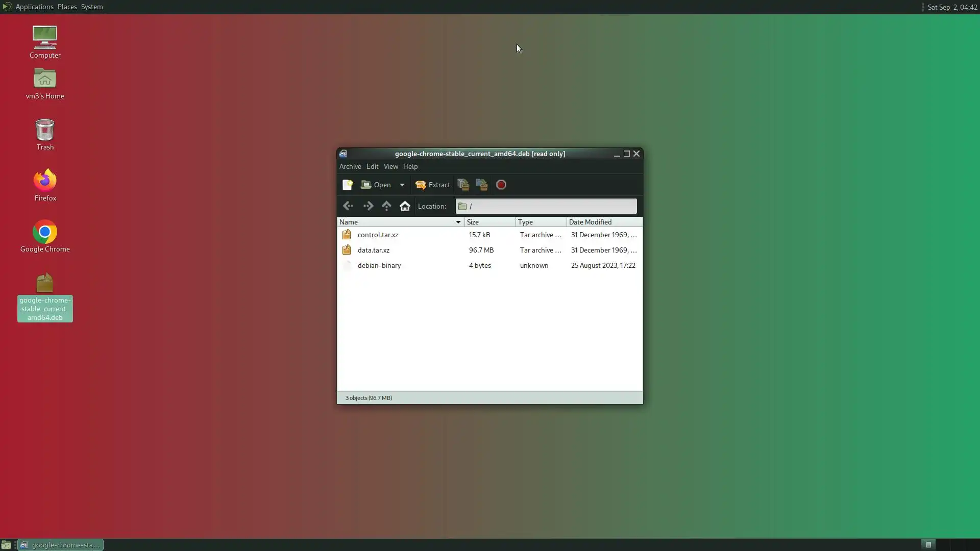Select the data.tar.xz file
Image resolution: width=980 pixels, height=551 pixels.
pos(374,250)
